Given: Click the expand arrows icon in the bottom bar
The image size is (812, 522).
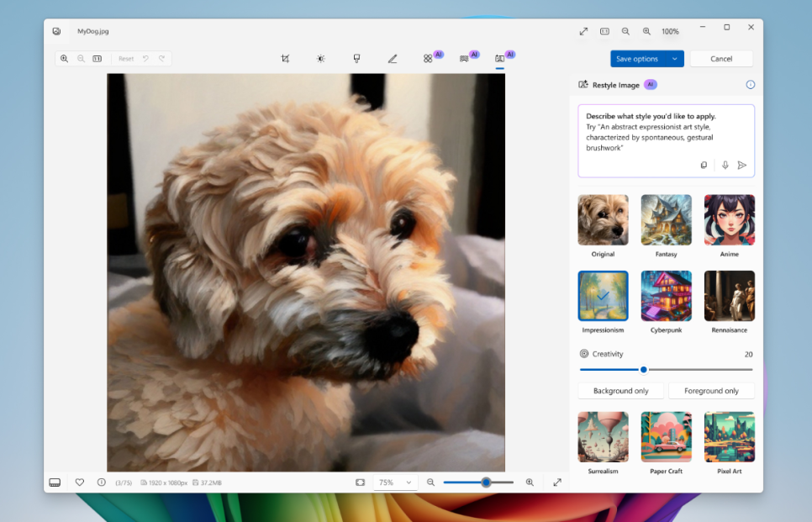Looking at the screenshot, I should point(557,482).
